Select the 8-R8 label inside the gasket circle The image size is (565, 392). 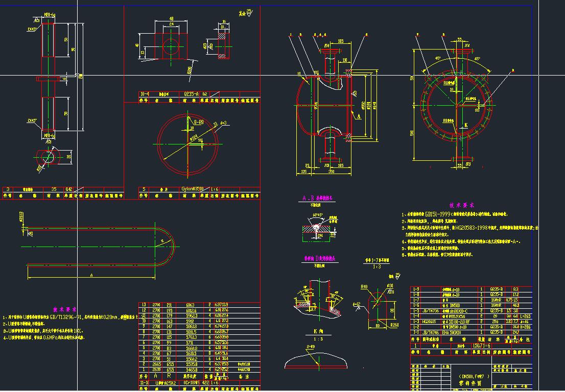tap(199, 122)
